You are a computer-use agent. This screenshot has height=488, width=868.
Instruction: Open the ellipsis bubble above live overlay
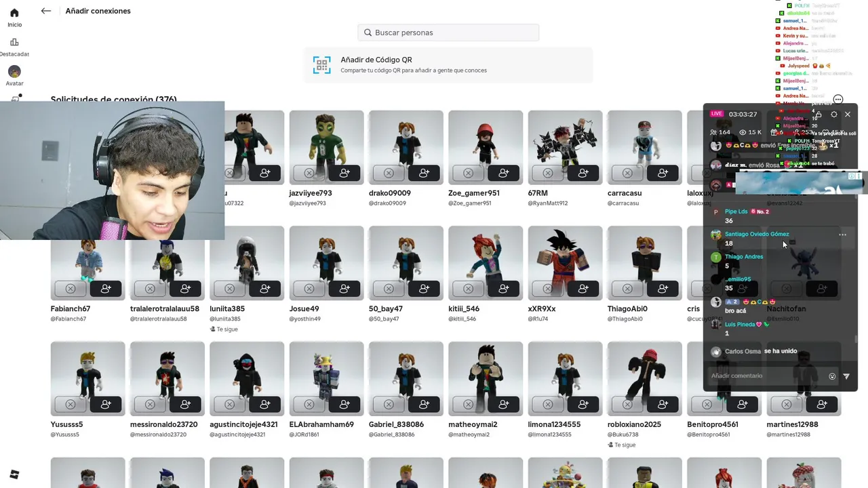[838, 100]
